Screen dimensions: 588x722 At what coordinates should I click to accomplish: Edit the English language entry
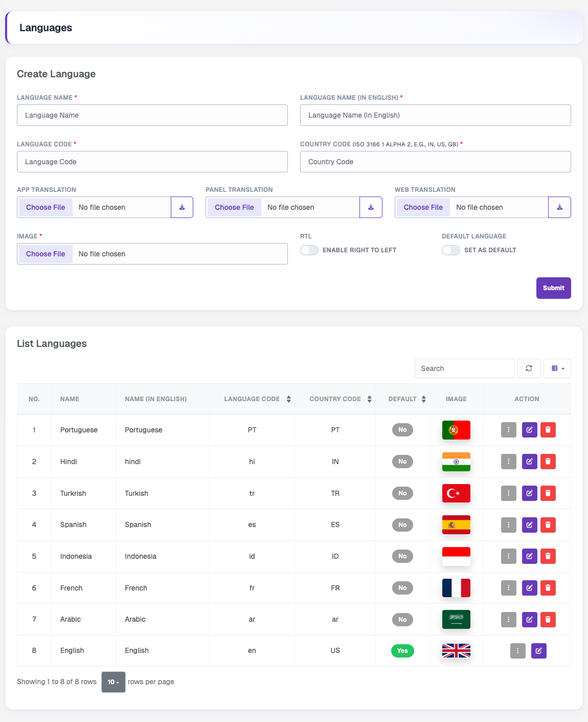(539, 651)
